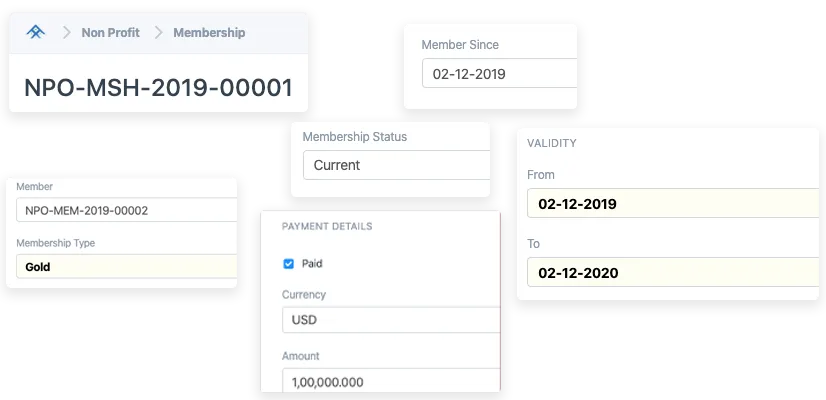This screenshot has width=826, height=400.
Task: Click the Membership Type label
Action: pos(56,243)
